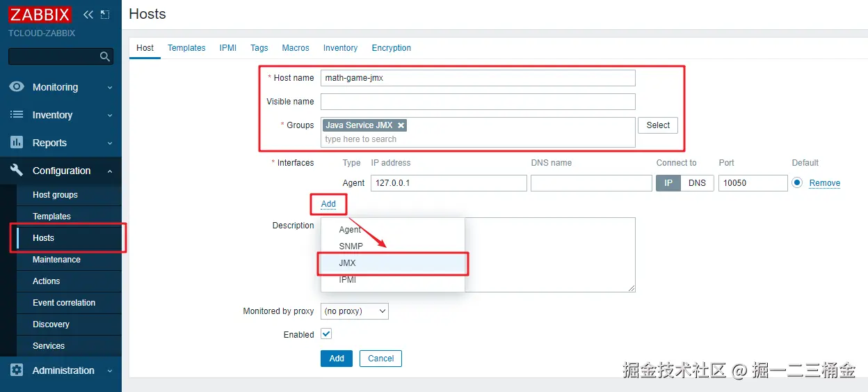868x392 pixels.
Task: Focus the Host name input field
Action: pyautogui.click(x=478, y=78)
